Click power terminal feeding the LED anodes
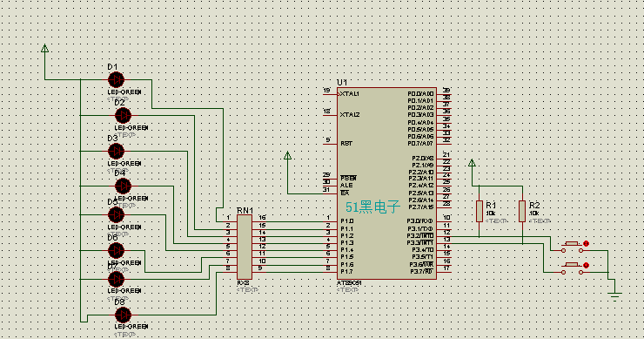 pyautogui.click(x=44, y=49)
